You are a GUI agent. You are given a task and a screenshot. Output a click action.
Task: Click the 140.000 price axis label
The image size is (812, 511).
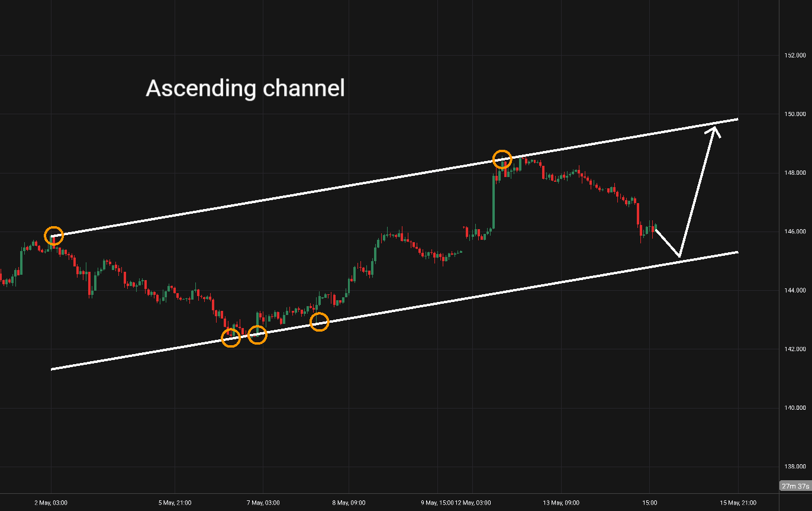(x=795, y=408)
